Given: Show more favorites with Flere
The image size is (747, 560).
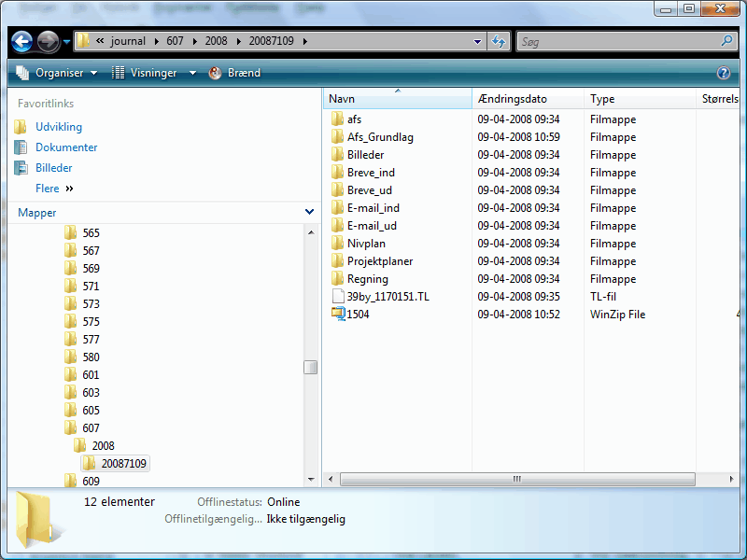Looking at the screenshot, I should click(x=54, y=189).
